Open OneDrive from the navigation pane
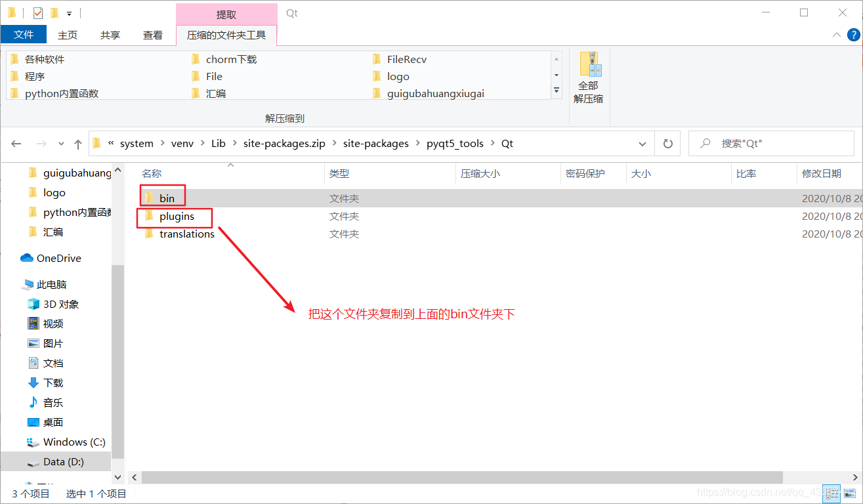 pyautogui.click(x=58, y=258)
